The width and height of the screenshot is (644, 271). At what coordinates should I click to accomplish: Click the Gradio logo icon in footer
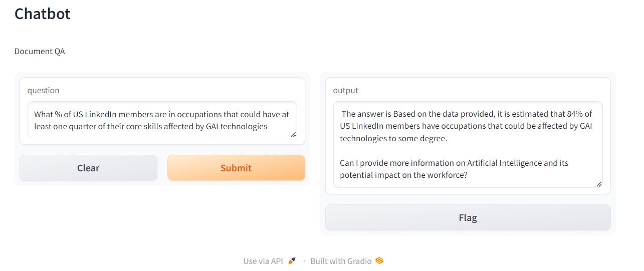pyautogui.click(x=379, y=260)
